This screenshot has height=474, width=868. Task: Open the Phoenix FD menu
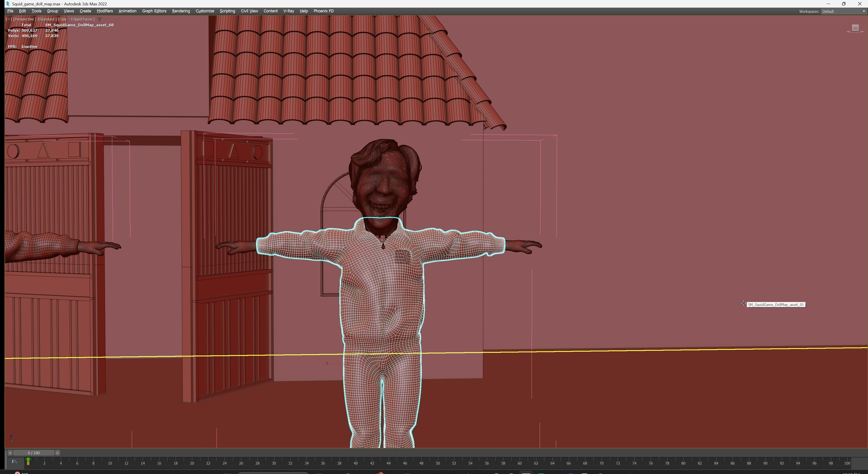coord(323,11)
